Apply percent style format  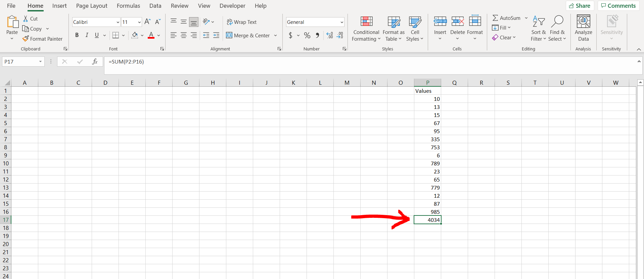[x=307, y=35]
